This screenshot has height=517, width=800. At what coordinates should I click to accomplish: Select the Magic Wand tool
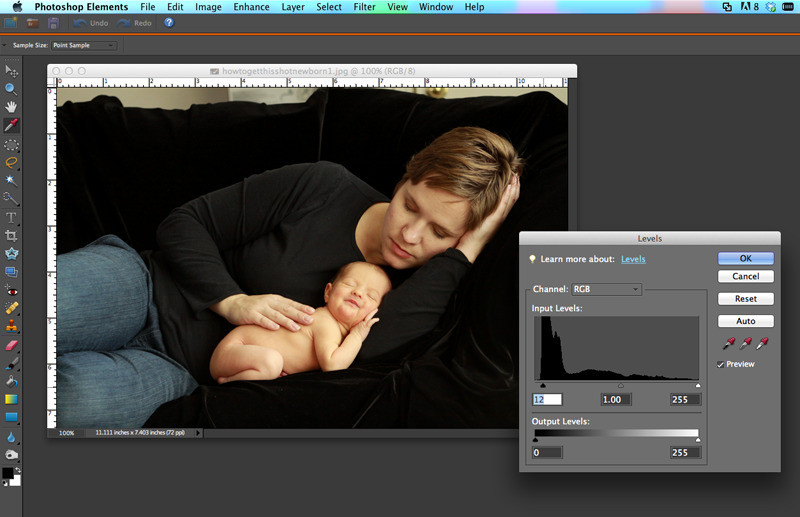tap(11, 181)
